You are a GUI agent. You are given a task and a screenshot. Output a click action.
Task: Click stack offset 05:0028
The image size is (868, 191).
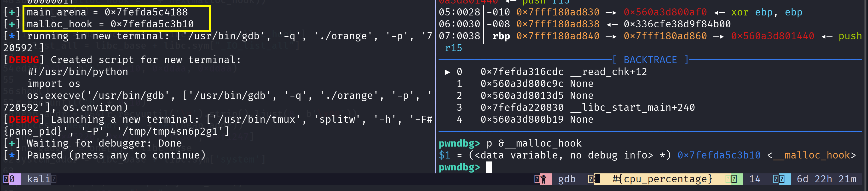(459, 12)
